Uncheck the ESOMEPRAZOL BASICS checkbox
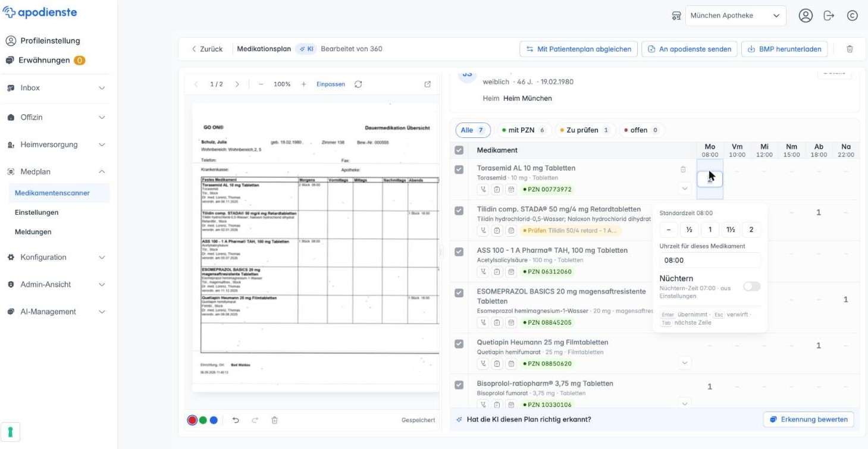 tap(459, 293)
